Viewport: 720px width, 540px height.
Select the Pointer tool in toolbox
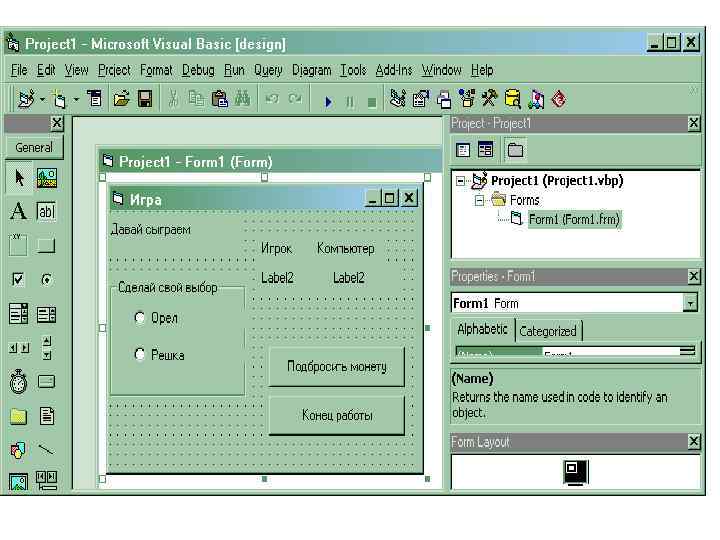(x=19, y=178)
